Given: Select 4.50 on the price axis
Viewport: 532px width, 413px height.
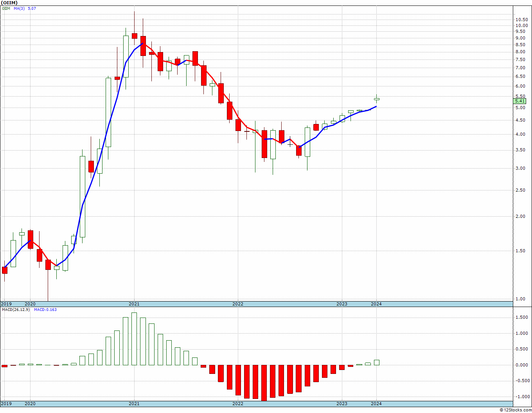Looking at the screenshot, I should click(520, 120).
